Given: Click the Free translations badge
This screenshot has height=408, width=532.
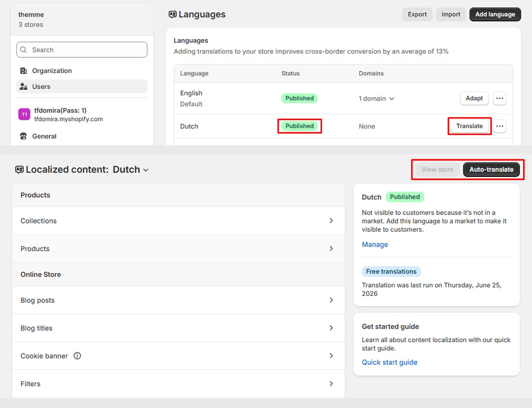Looking at the screenshot, I should coord(391,271).
